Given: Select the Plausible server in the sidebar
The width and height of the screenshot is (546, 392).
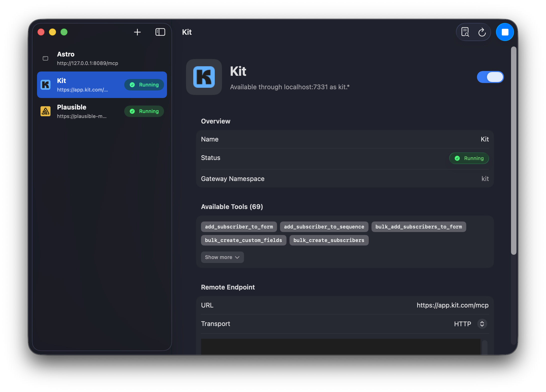Looking at the screenshot, I should (102, 111).
